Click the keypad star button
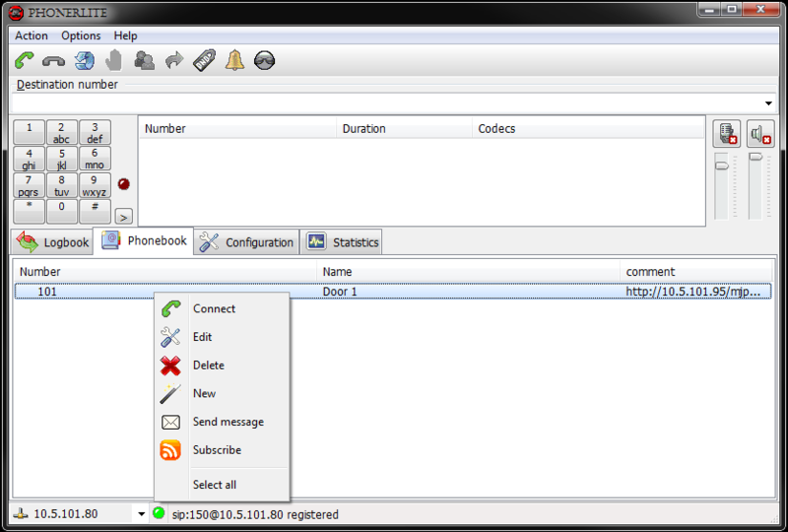 click(29, 211)
